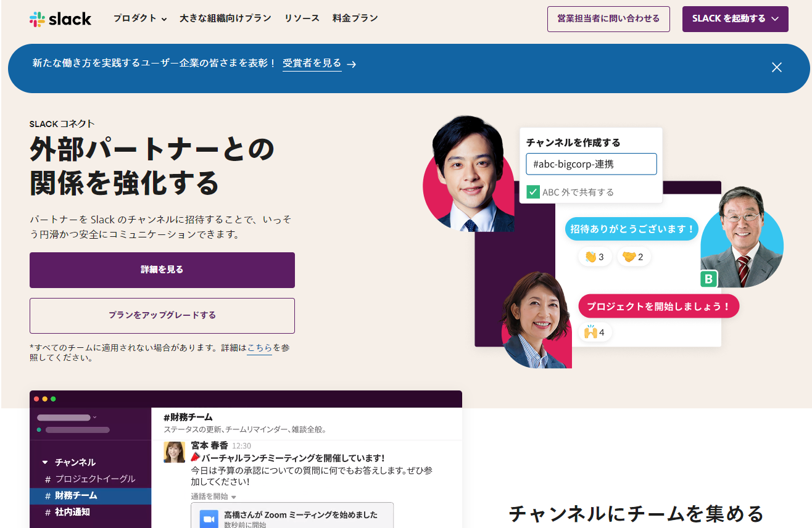Click the green maximize dot of the mock window
812x528 pixels.
click(53, 399)
